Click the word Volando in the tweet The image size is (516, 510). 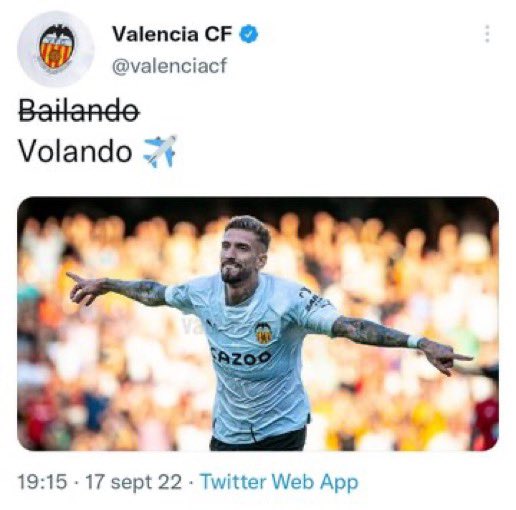tap(75, 151)
